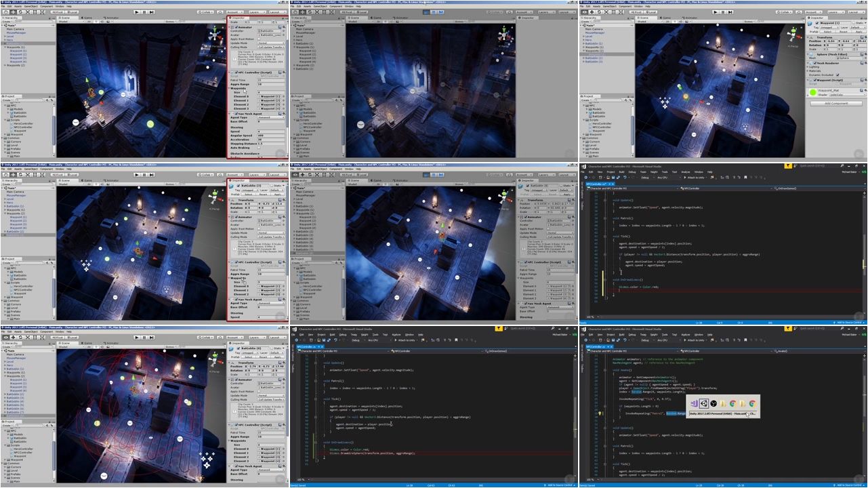
Task: Toggle Dynamic Occluded checkbox in Waypoint (1) Inspector
Action: pyautogui.click(x=837, y=75)
